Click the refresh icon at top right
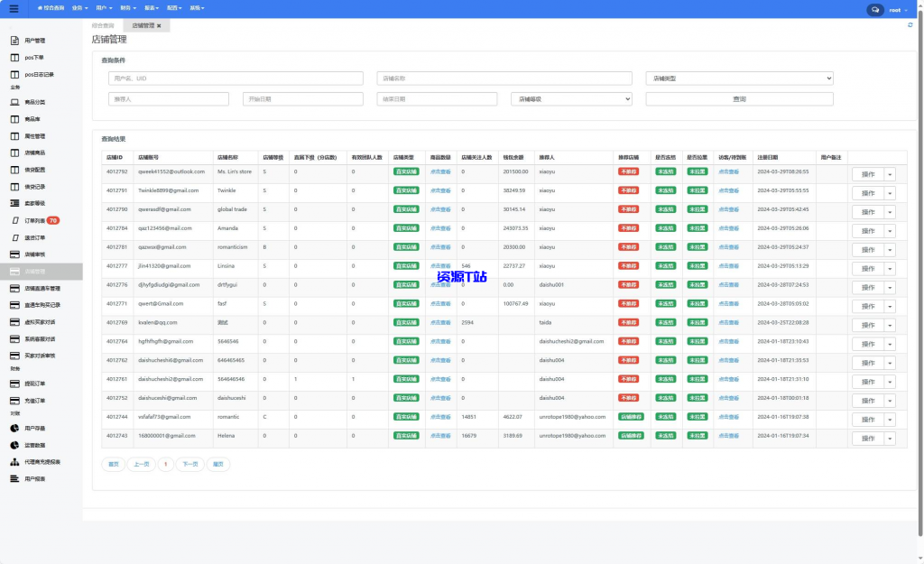The image size is (924, 564). tap(910, 25)
